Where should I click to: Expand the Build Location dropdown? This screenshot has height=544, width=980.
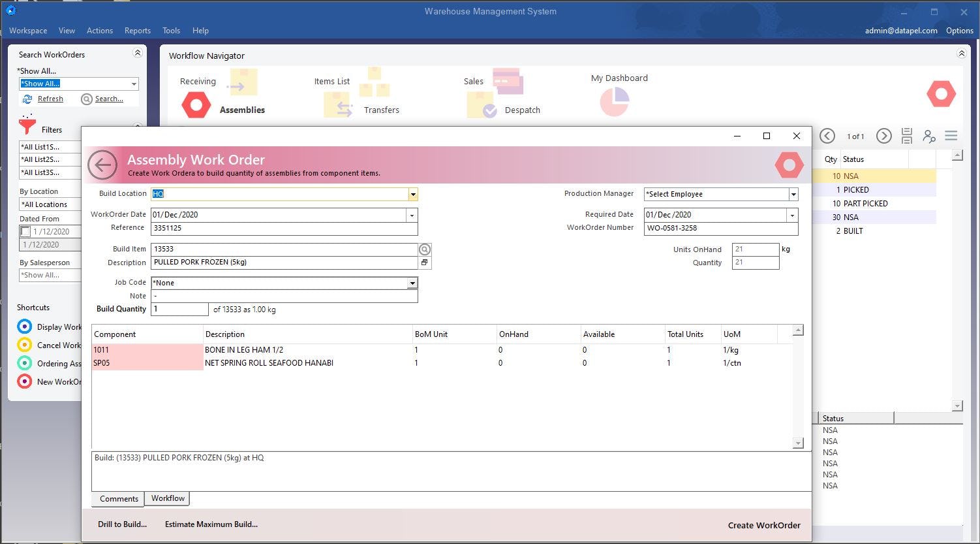coord(412,194)
